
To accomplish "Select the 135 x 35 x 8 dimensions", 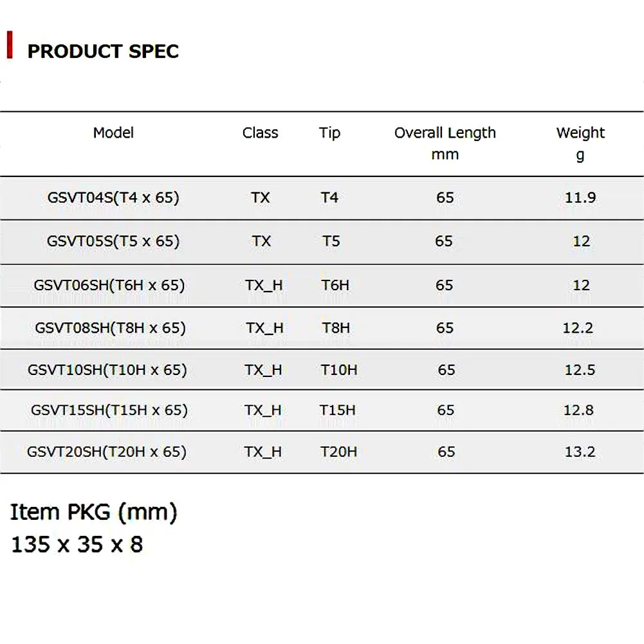I will pos(77,545).
